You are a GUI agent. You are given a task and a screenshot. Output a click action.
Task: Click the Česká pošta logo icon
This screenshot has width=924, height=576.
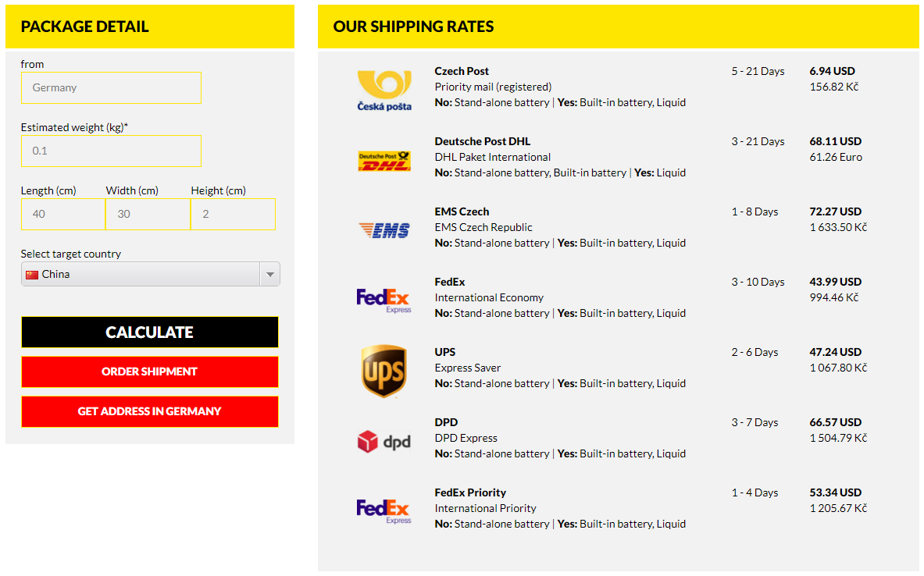(x=384, y=90)
